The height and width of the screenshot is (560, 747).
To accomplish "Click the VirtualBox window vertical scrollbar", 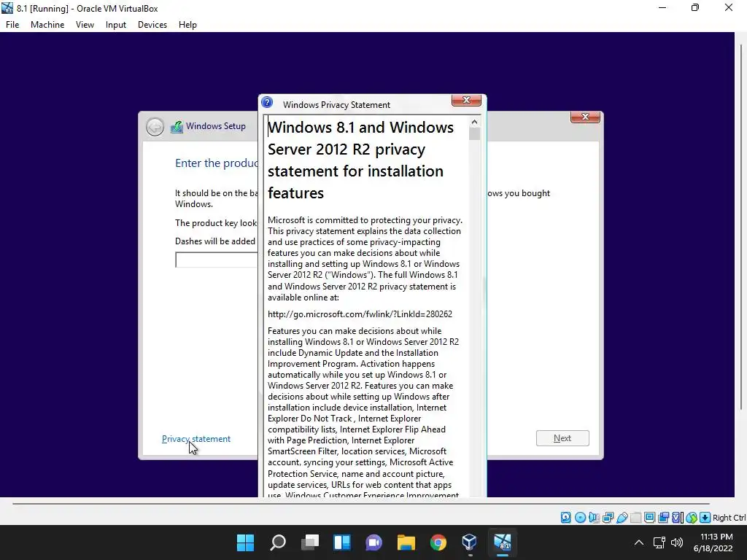I will 741,226.
